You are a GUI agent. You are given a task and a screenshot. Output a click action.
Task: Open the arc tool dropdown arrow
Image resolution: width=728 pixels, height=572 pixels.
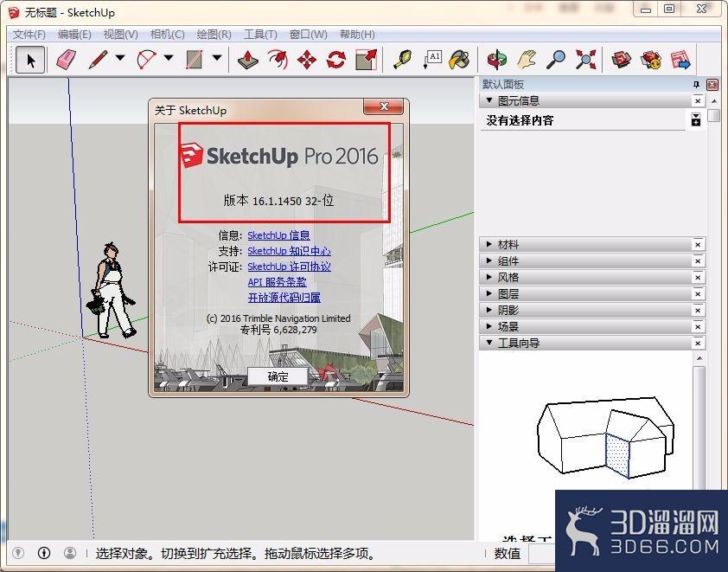pyautogui.click(x=169, y=58)
